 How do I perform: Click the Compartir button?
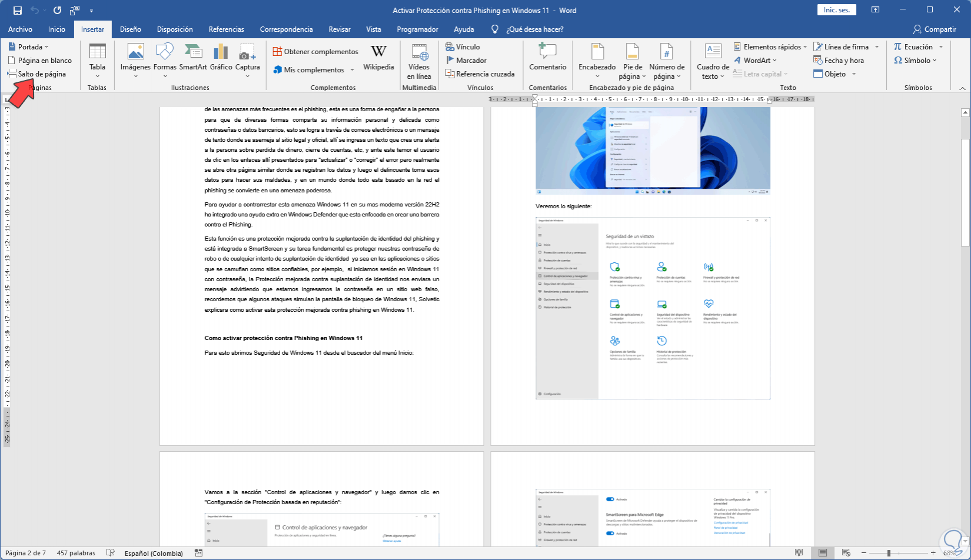pos(935,29)
